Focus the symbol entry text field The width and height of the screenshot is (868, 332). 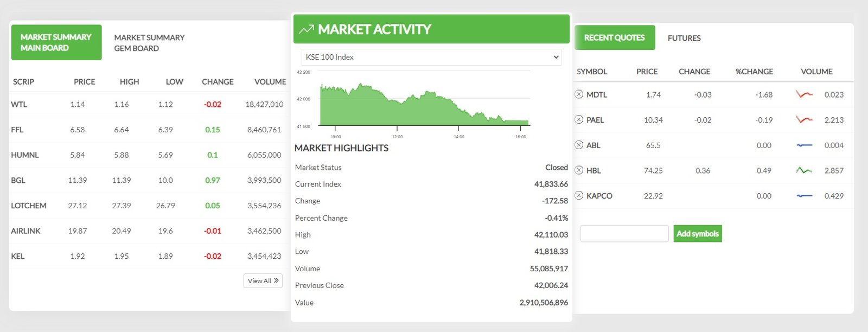click(624, 234)
